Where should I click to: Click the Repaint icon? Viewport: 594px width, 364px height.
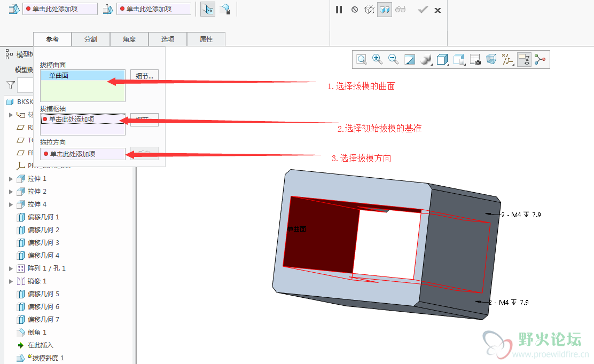[410, 59]
